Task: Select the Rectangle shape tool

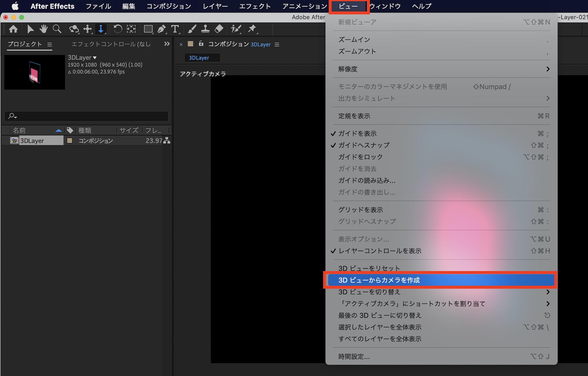Action: (148, 29)
